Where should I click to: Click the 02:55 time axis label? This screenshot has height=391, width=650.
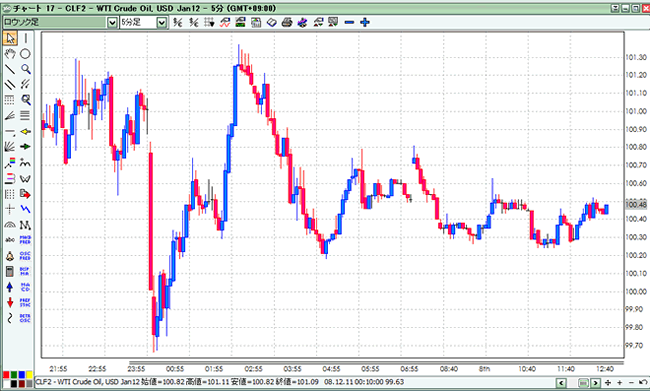point(253,369)
